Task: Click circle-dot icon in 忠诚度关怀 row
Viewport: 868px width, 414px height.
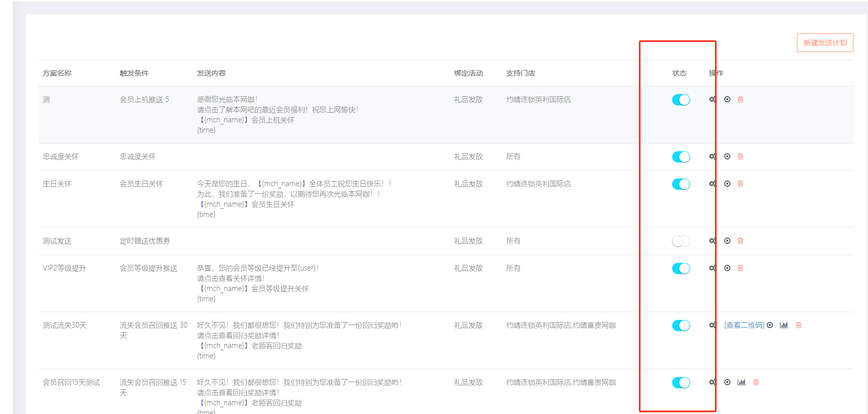Action: coord(727,156)
